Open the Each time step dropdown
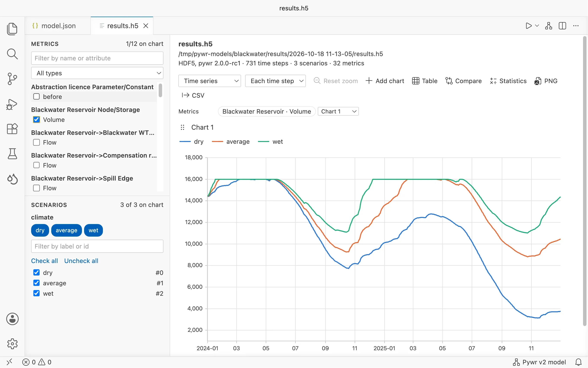This screenshot has width=588, height=368. point(275,81)
